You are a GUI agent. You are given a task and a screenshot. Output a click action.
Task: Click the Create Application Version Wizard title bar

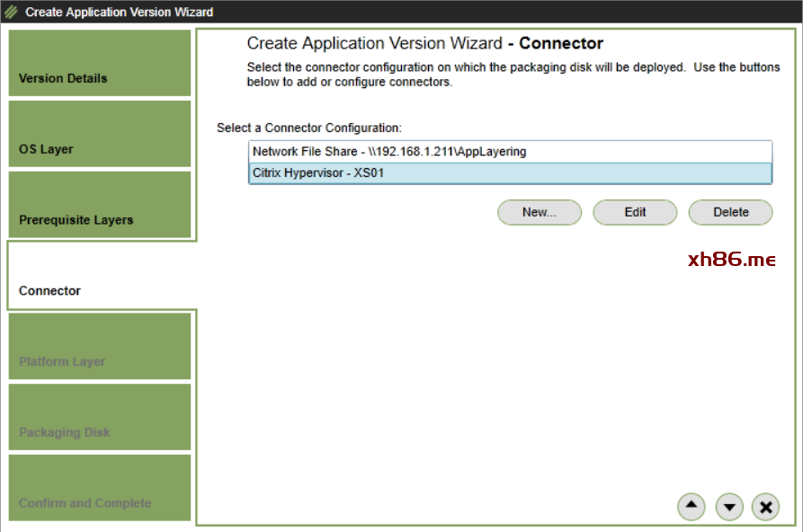click(x=120, y=13)
